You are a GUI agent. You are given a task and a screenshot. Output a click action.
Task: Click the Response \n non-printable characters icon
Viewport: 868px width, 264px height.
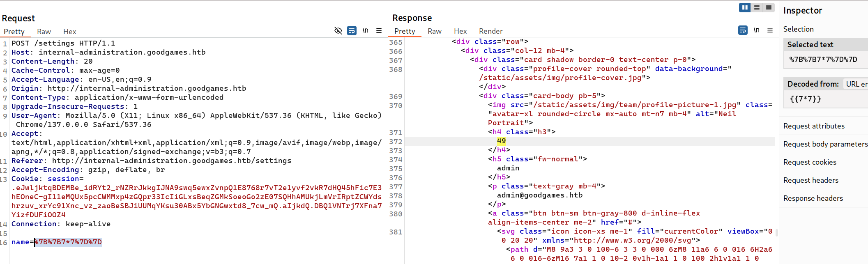click(756, 30)
